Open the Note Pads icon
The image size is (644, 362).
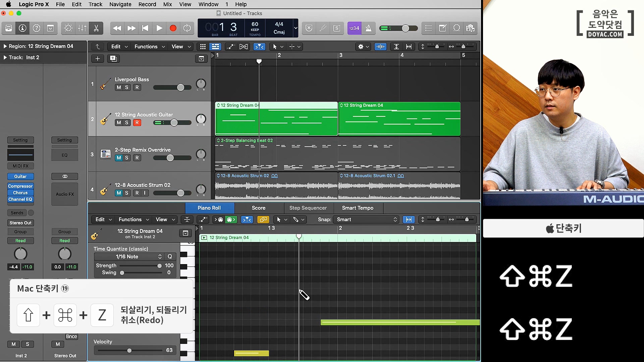point(442,28)
